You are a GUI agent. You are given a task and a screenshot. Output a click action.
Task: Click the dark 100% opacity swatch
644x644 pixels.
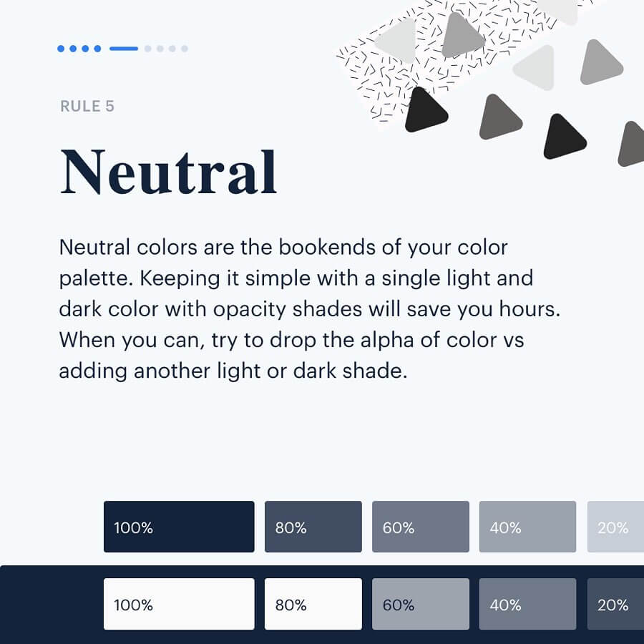179,527
